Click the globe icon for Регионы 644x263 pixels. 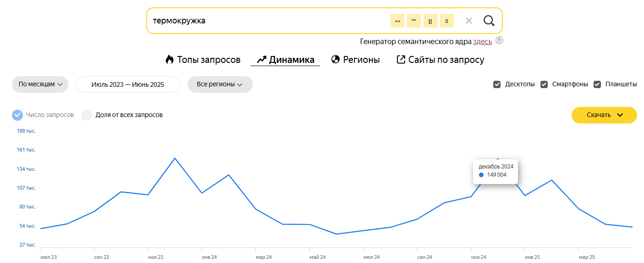pos(335,60)
